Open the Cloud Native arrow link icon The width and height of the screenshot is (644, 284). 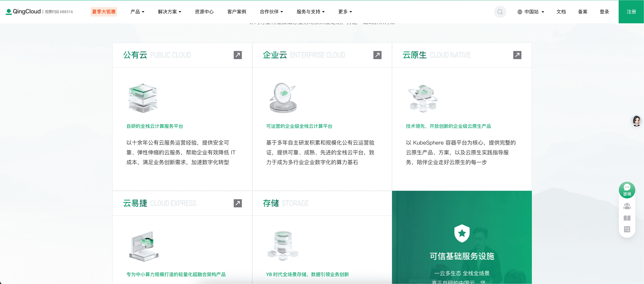pos(517,55)
